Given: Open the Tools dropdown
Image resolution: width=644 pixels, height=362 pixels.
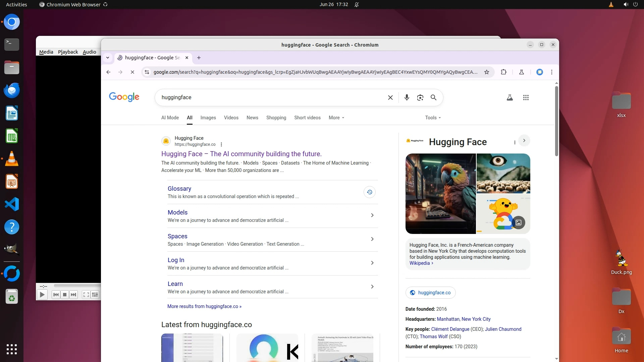Looking at the screenshot, I should (x=433, y=118).
